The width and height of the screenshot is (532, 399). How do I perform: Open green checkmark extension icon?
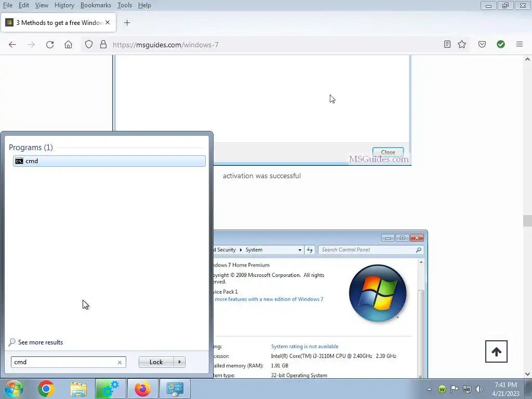tap(501, 44)
